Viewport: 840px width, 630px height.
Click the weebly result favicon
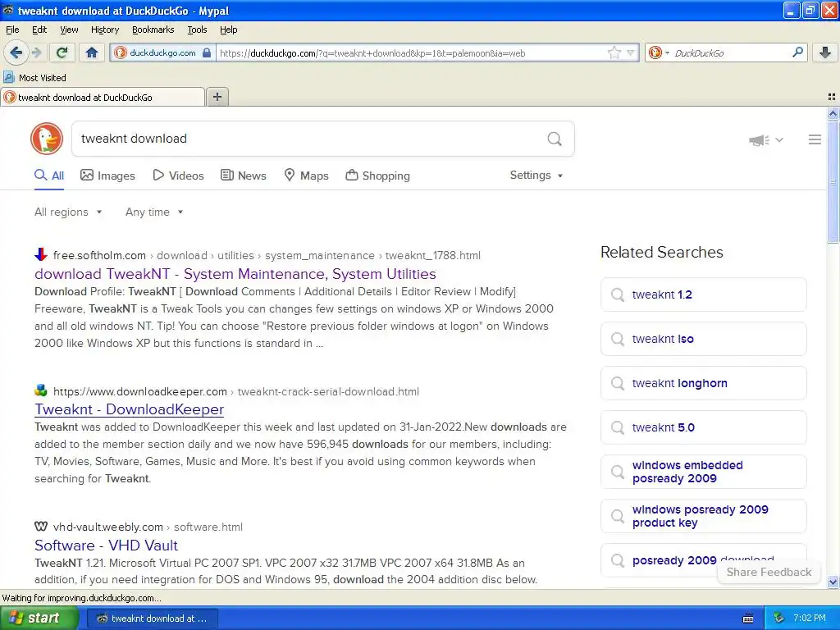tap(41, 526)
